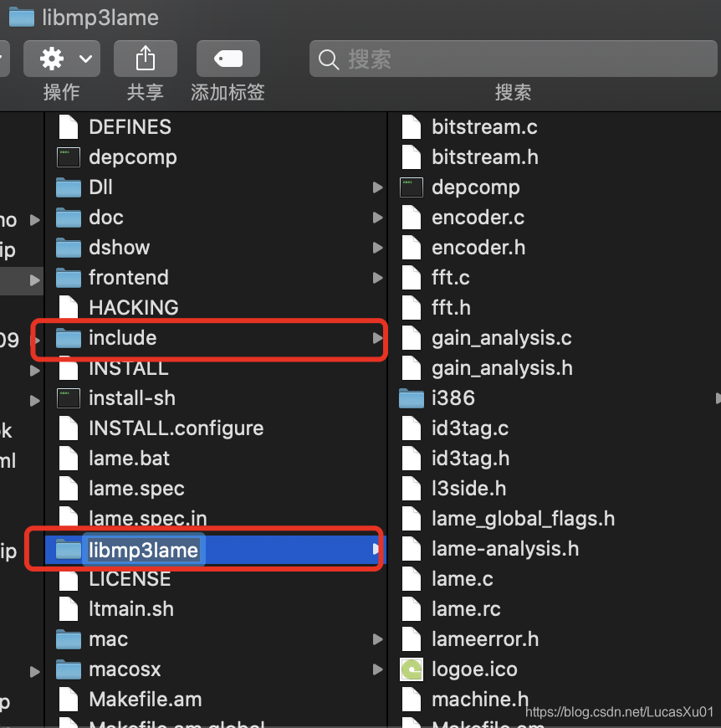Expand the mac folder arrow

tap(378, 639)
